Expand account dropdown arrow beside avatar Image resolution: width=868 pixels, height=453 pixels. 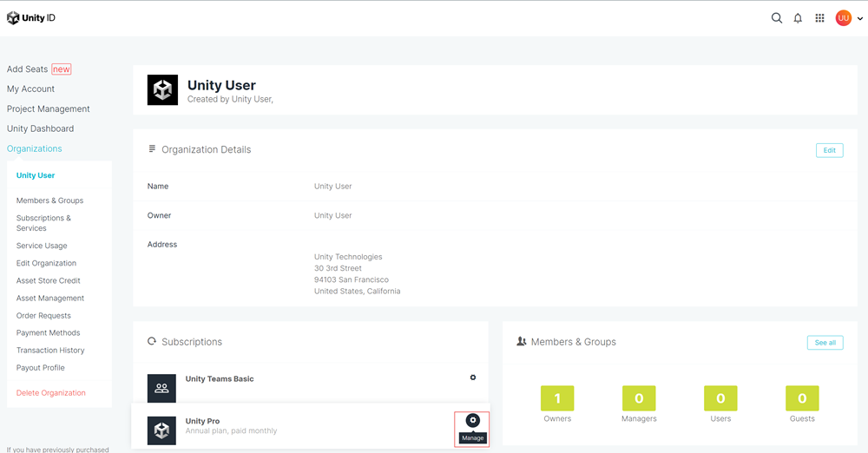(x=859, y=19)
